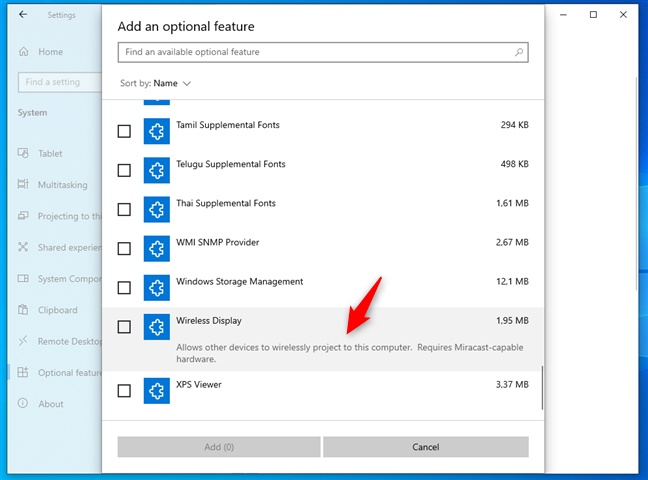The image size is (648, 480).
Task: Select the Wireless Display feature name
Action: point(209,321)
